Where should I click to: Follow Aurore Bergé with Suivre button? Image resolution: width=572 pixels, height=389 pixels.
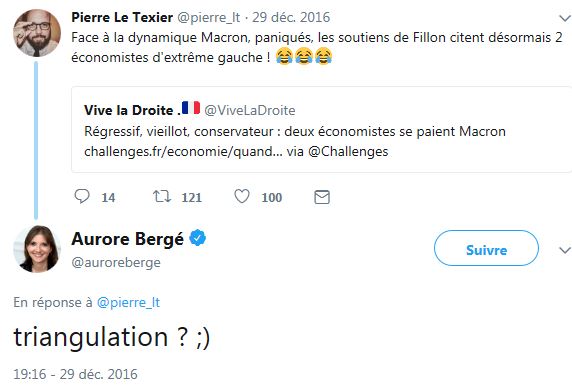point(486,248)
